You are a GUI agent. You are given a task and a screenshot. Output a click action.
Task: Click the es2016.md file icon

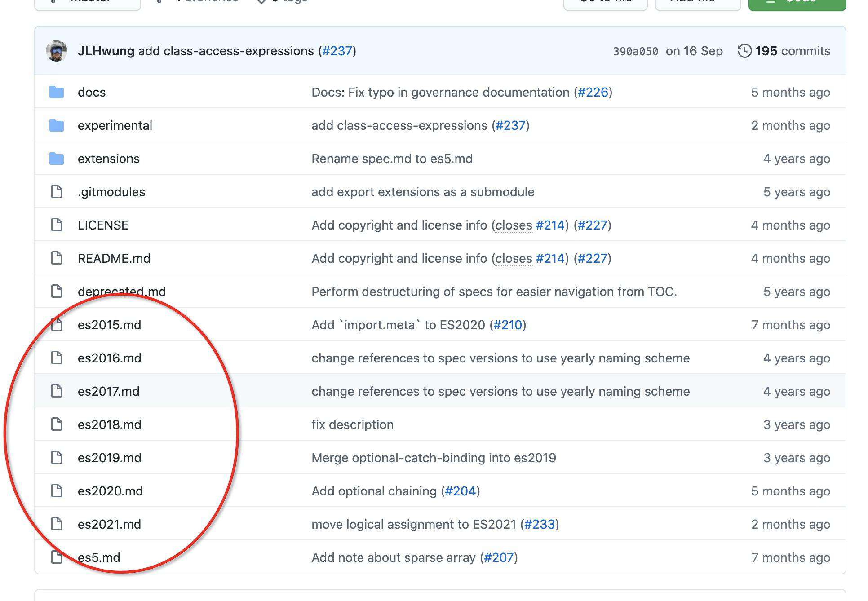[x=57, y=358]
